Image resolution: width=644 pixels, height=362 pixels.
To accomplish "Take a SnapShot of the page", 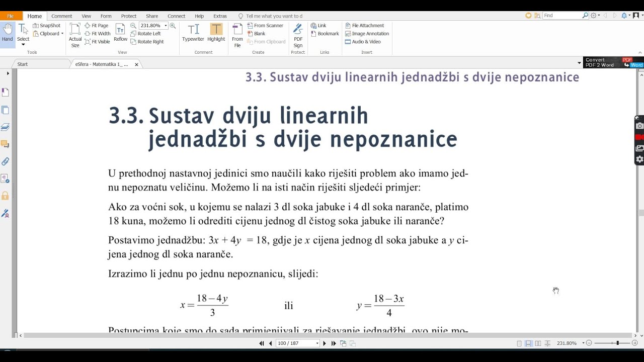I will point(47,26).
